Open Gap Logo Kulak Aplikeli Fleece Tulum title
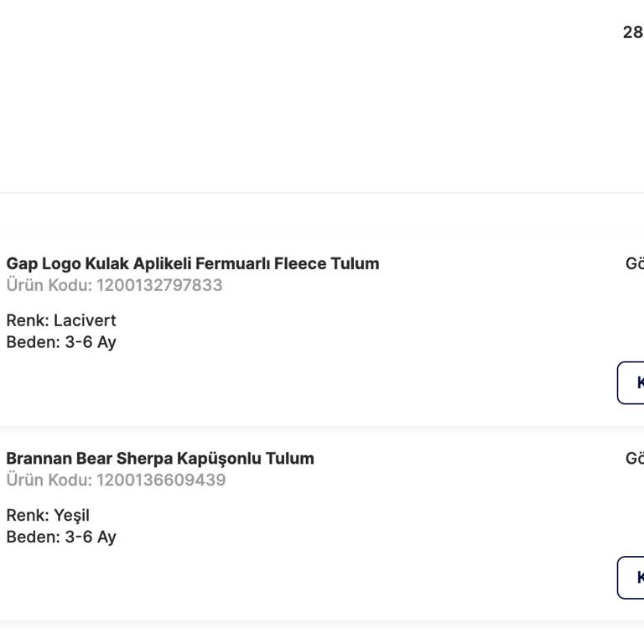The width and height of the screenshot is (644, 644). coord(192,263)
